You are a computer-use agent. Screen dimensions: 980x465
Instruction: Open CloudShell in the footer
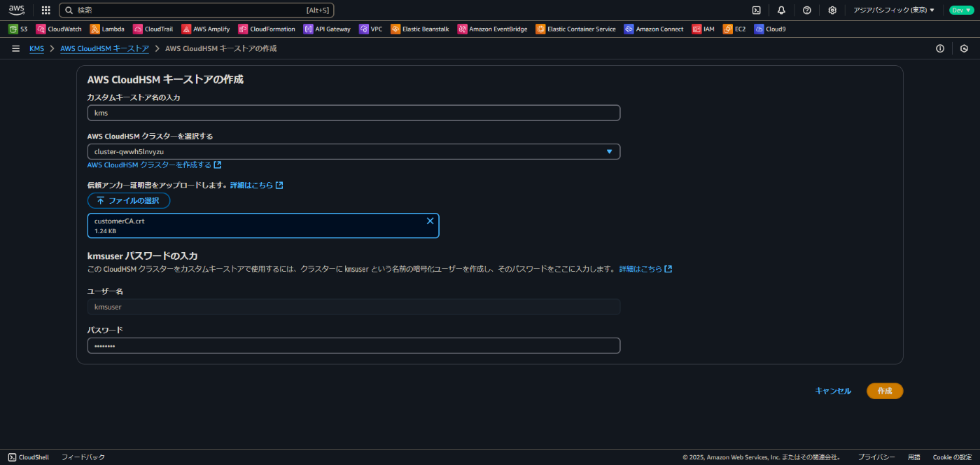[29, 457]
